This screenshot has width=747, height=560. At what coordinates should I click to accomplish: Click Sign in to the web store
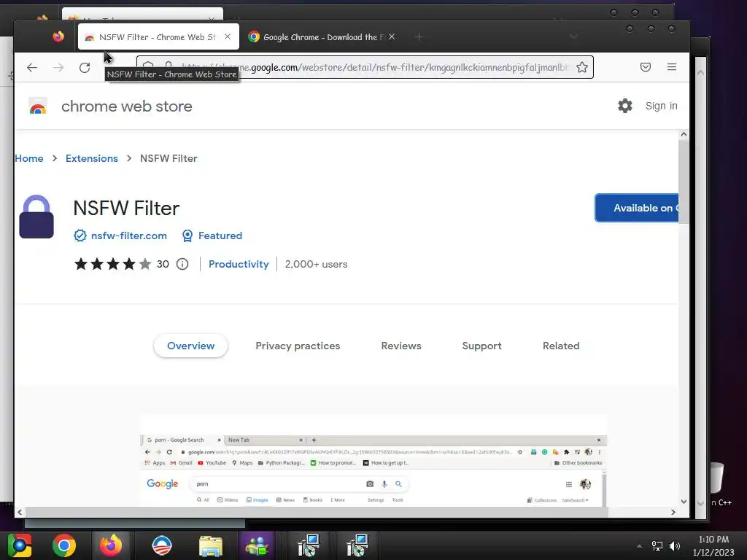click(661, 106)
